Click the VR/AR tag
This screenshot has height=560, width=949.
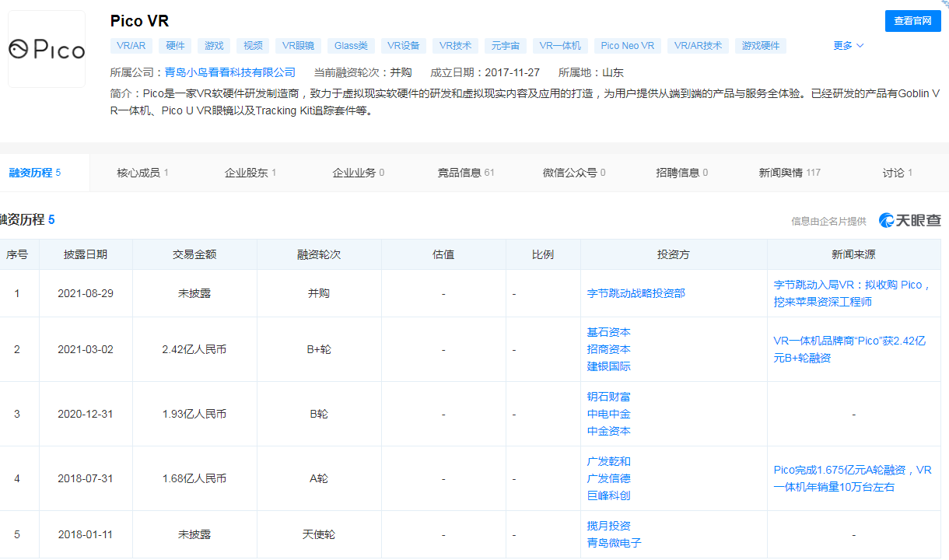[131, 46]
